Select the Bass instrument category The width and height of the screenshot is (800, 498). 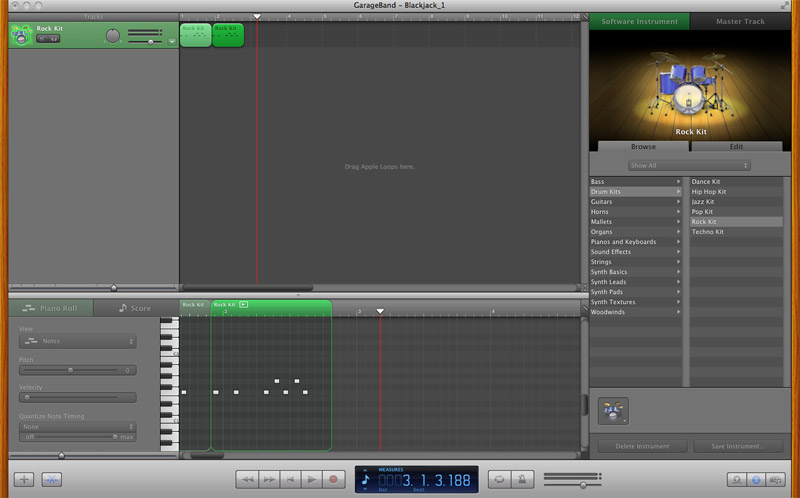click(635, 182)
